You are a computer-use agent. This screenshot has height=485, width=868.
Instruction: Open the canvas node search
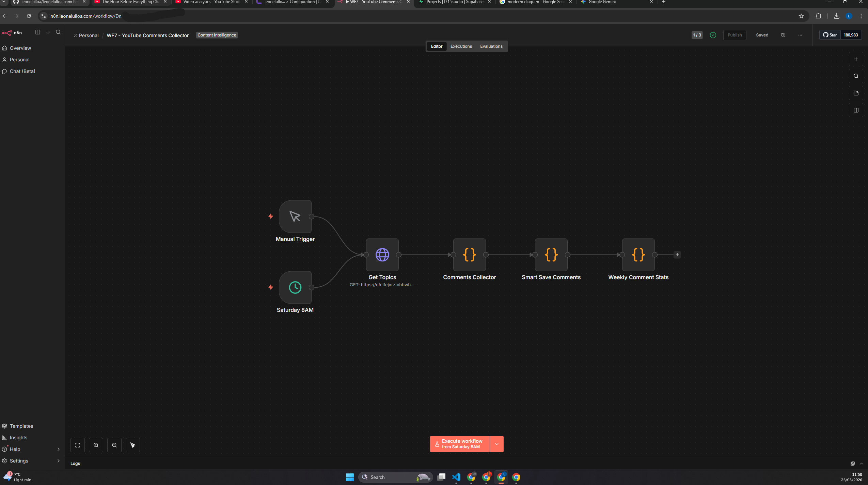[x=856, y=76]
